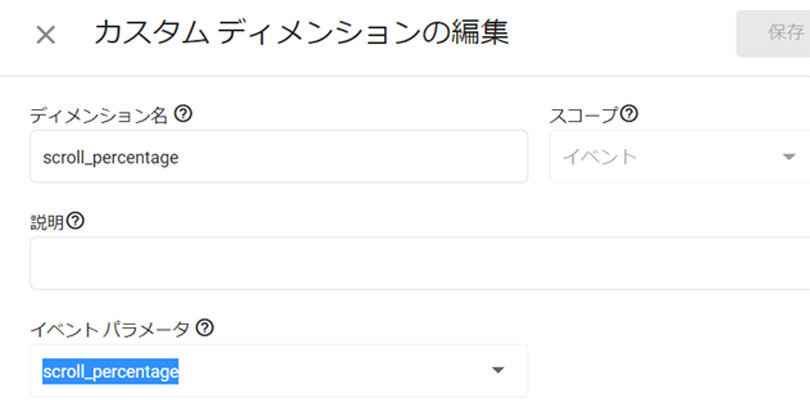
Task: Click the ディメンション名 field label
Action: (99, 116)
